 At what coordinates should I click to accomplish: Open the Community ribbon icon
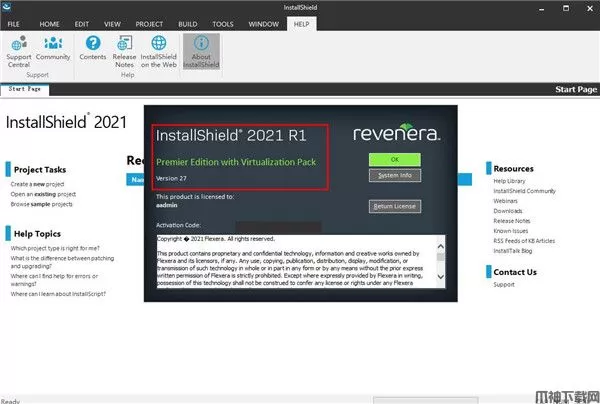53,48
